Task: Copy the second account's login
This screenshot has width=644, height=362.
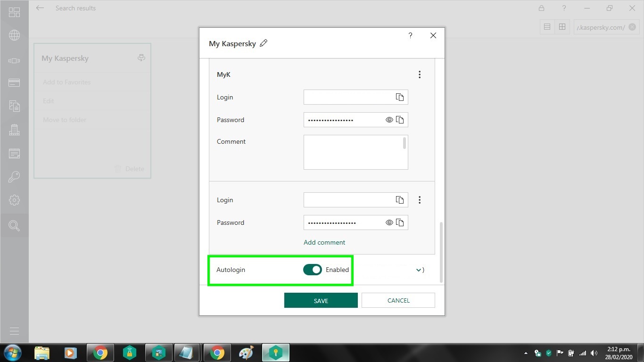Action: 400,200
